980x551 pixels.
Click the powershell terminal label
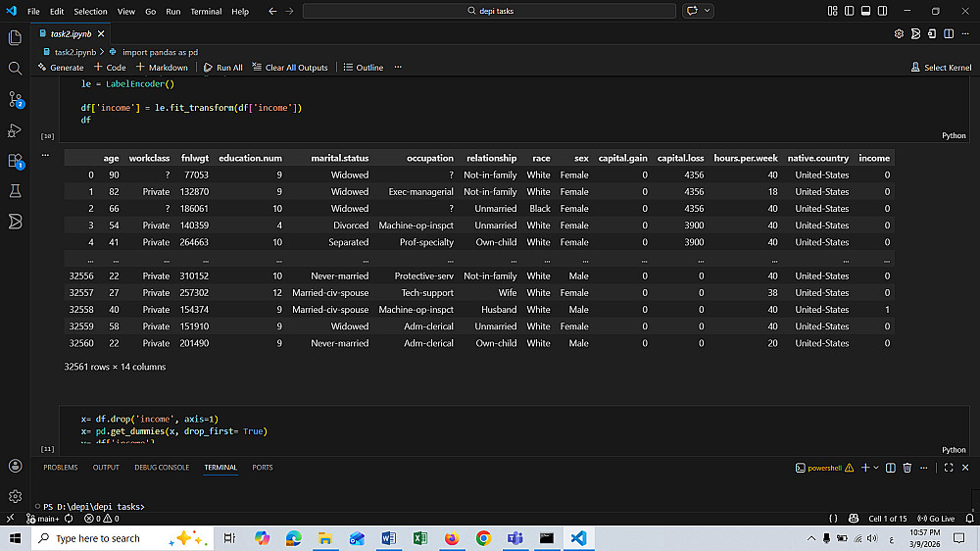click(824, 468)
